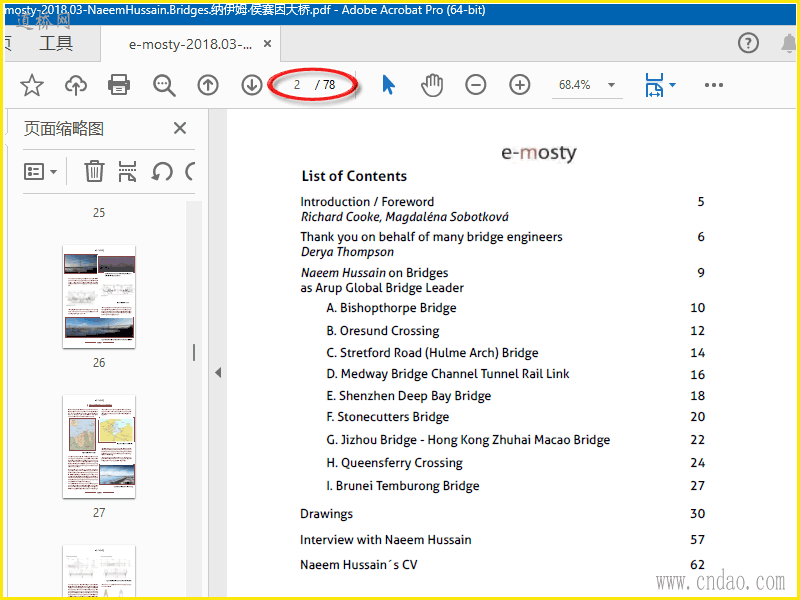Upload file to cloud icon

[x=76, y=85]
